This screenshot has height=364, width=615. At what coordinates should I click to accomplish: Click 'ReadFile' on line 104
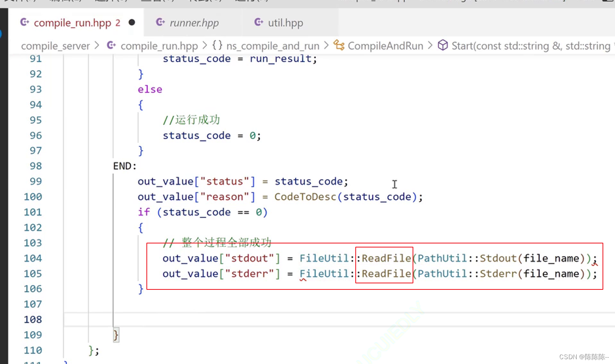(386, 258)
